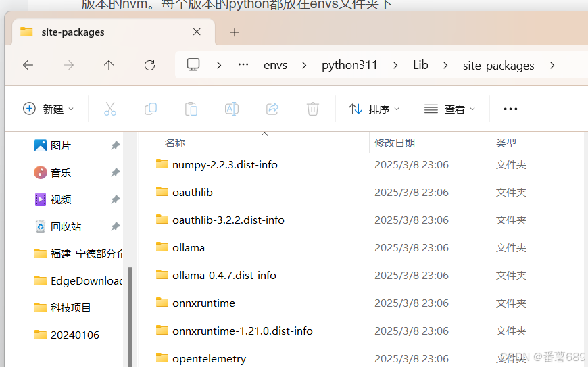
Task: Click folder icon of onnxruntime row
Action: (162, 302)
